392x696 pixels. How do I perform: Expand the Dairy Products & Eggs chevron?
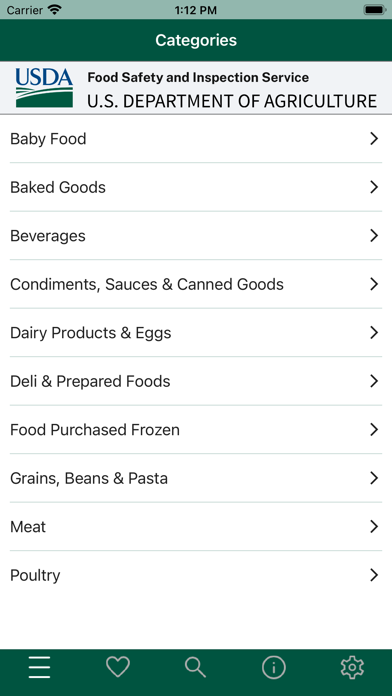[374, 332]
